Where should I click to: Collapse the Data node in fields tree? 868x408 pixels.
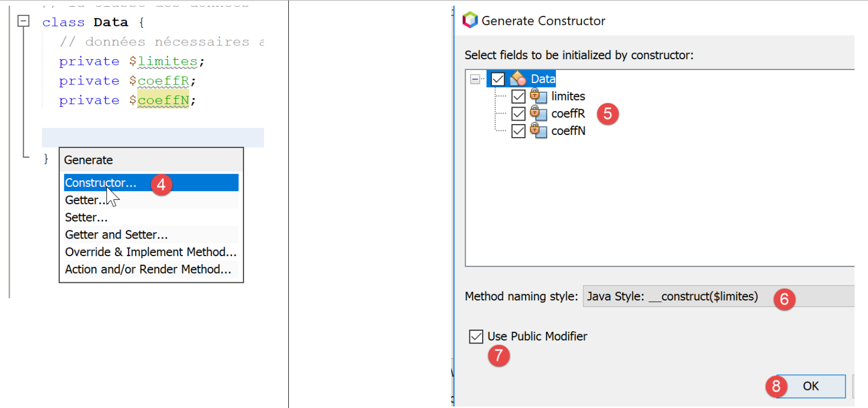coord(475,79)
